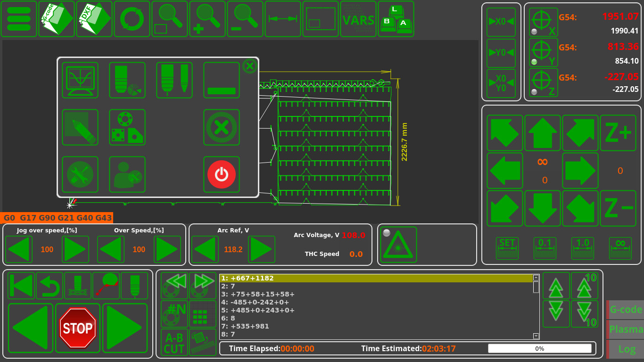
Task: Lower Z axis with Z− button
Action: (x=618, y=208)
